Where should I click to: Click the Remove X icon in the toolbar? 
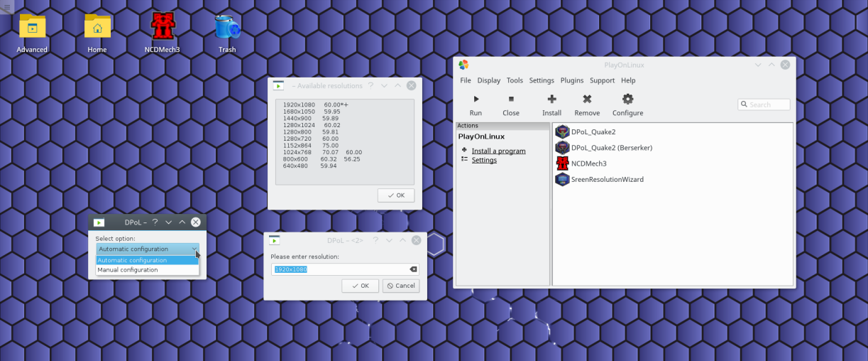tap(587, 99)
